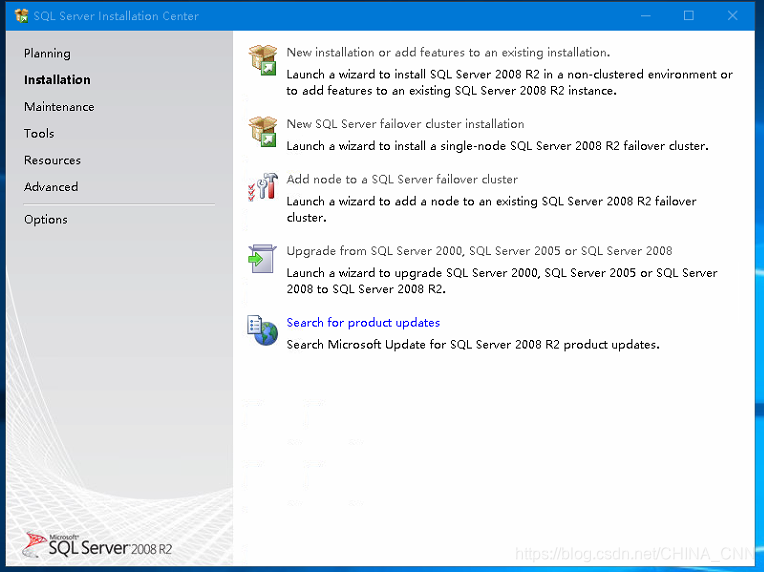Minimize the Installation Center window

[646, 16]
